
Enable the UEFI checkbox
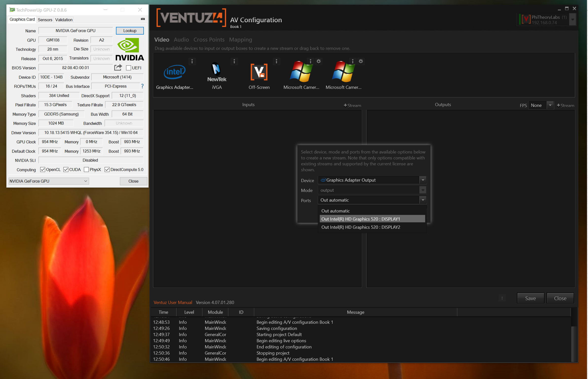pyautogui.click(x=129, y=68)
